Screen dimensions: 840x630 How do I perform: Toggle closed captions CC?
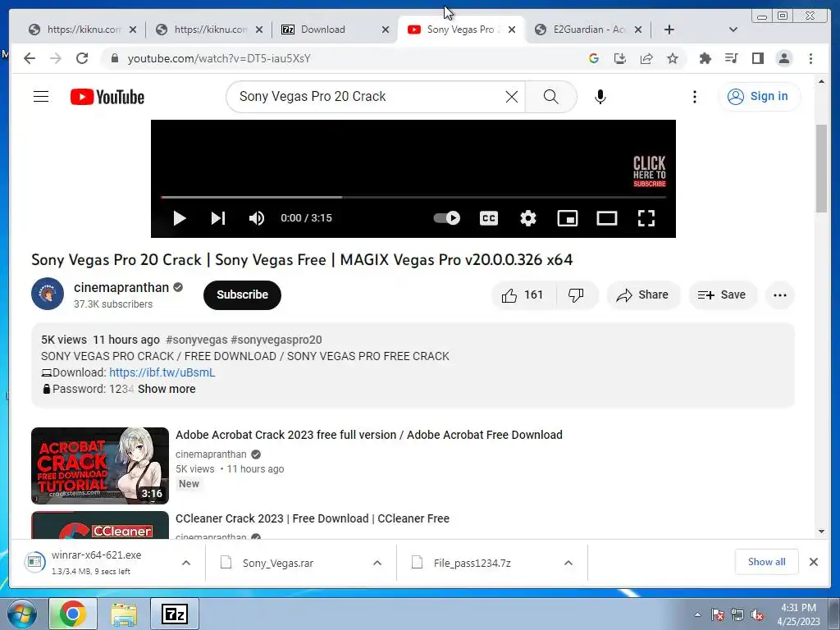click(489, 218)
